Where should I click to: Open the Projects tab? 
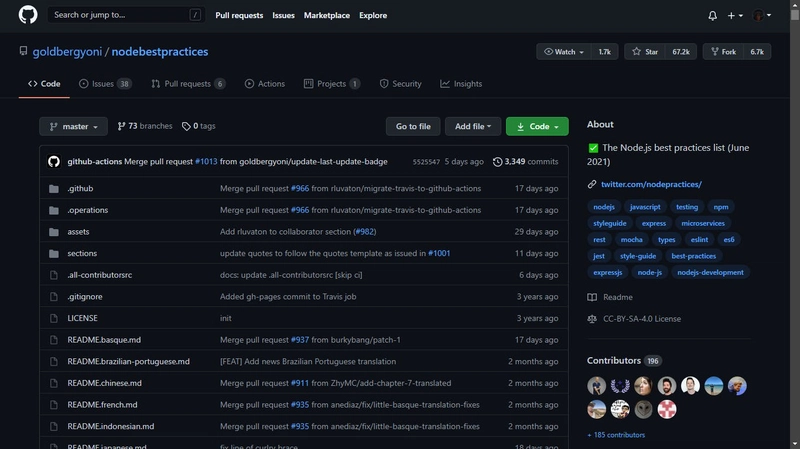point(332,84)
